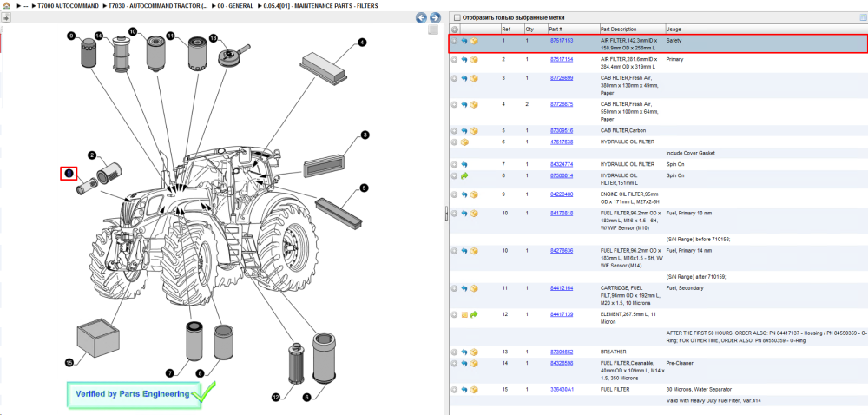868x415 pixels.
Task: Select the 'CAB FILTER,Carbon' description
Action: (623, 130)
